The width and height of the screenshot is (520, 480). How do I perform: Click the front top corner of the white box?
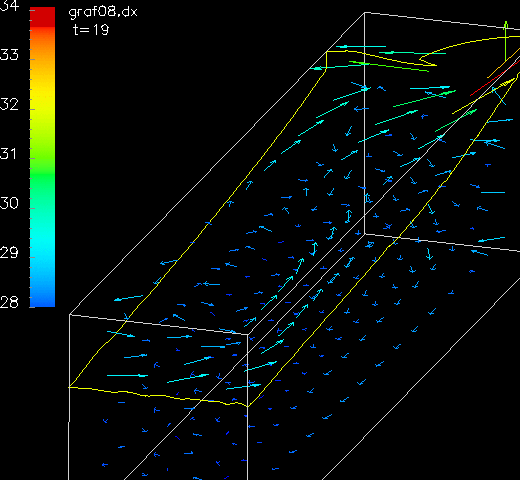pos(248,334)
